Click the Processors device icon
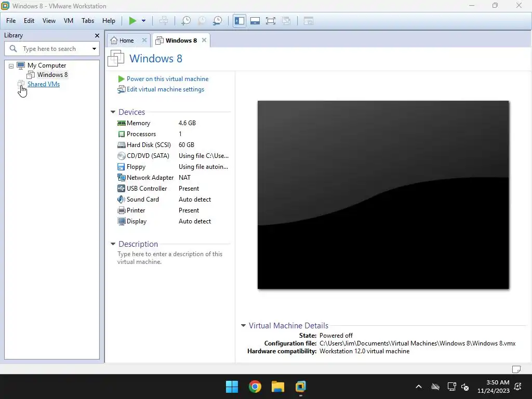This screenshot has height=399, width=532. coord(121,134)
